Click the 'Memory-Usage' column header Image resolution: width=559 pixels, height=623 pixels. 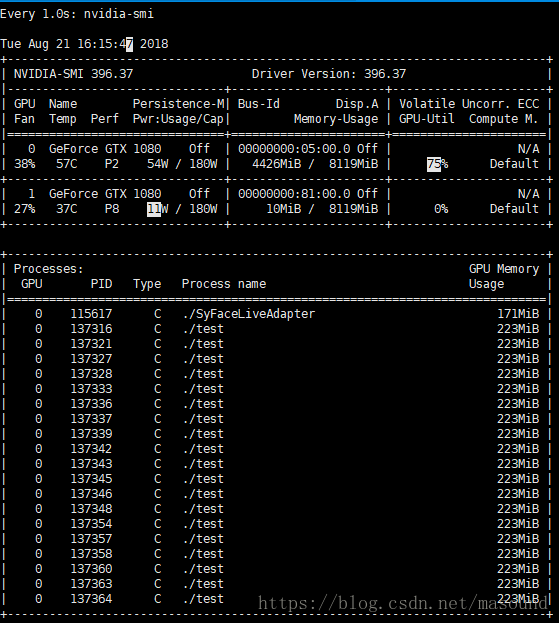point(336,119)
